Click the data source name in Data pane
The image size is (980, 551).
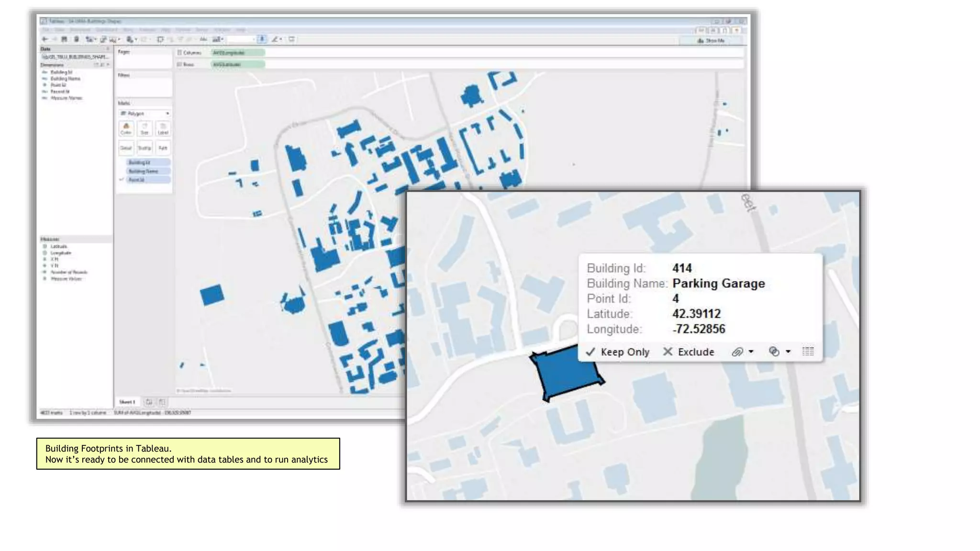[75, 57]
